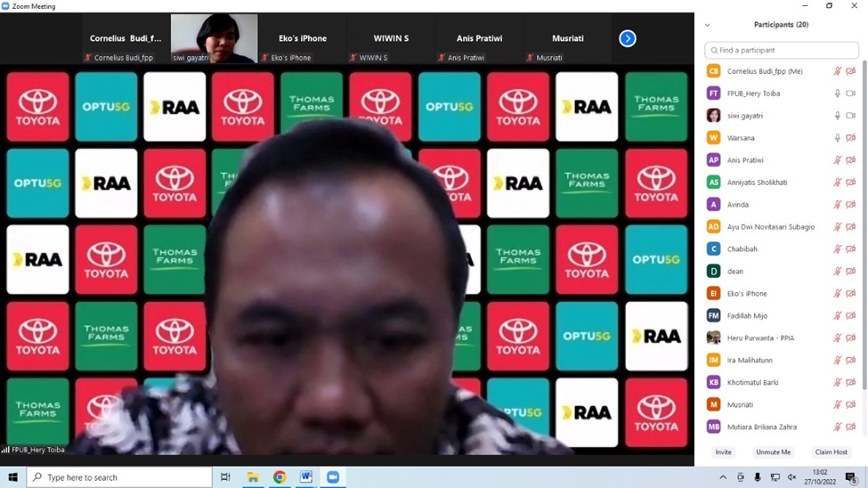Open Zoom from the Windows taskbar
The height and width of the screenshot is (488, 868).
333,477
